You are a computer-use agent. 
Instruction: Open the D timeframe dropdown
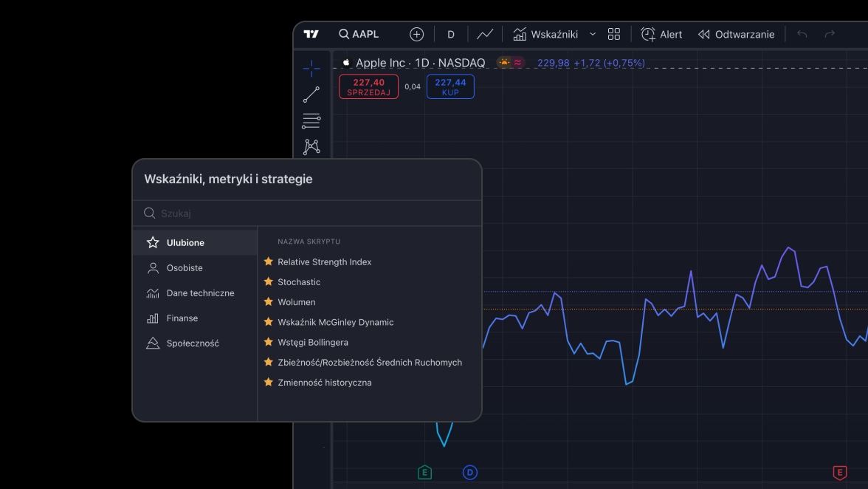[450, 33]
